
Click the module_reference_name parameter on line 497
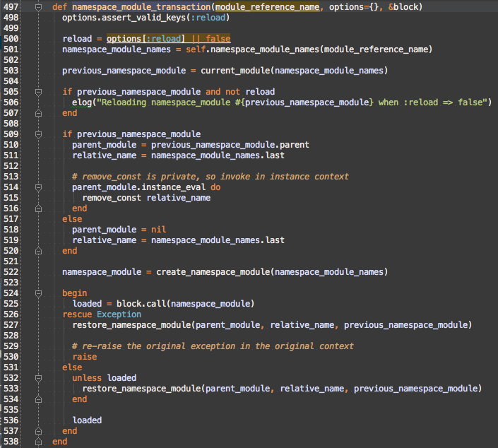tap(268, 7)
